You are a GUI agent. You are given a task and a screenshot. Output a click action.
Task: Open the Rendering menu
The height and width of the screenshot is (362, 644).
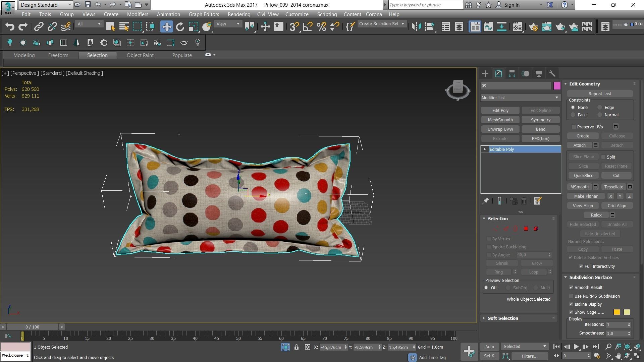[x=239, y=14]
